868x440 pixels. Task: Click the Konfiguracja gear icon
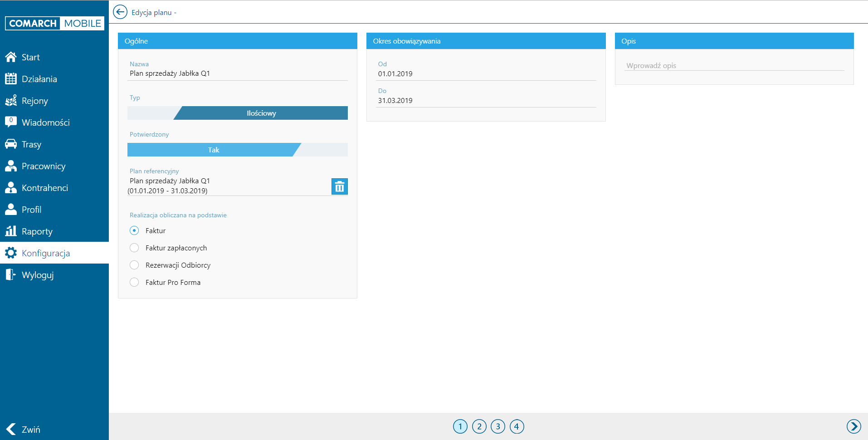point(11,253)
